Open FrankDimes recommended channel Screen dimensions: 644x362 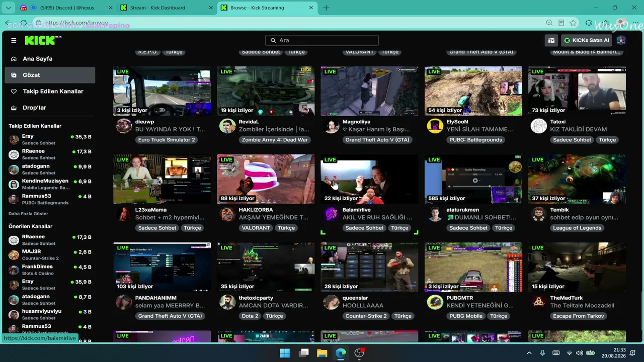[x=50, y=269]
